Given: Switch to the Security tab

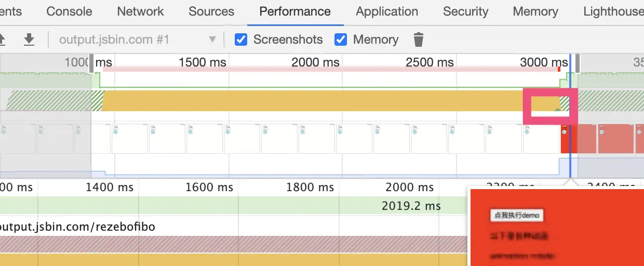Looking at the screenshot, I should pyautogui.click(x=465, y=11).
